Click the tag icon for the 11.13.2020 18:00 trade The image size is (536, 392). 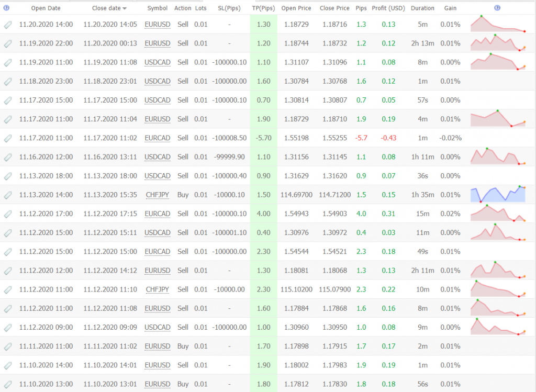pyautogui.click(x=7, y=176)
